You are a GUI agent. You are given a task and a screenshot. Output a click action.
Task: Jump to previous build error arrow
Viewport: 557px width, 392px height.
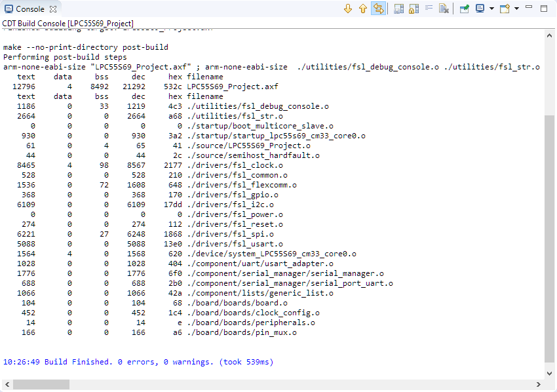[362, 9]
